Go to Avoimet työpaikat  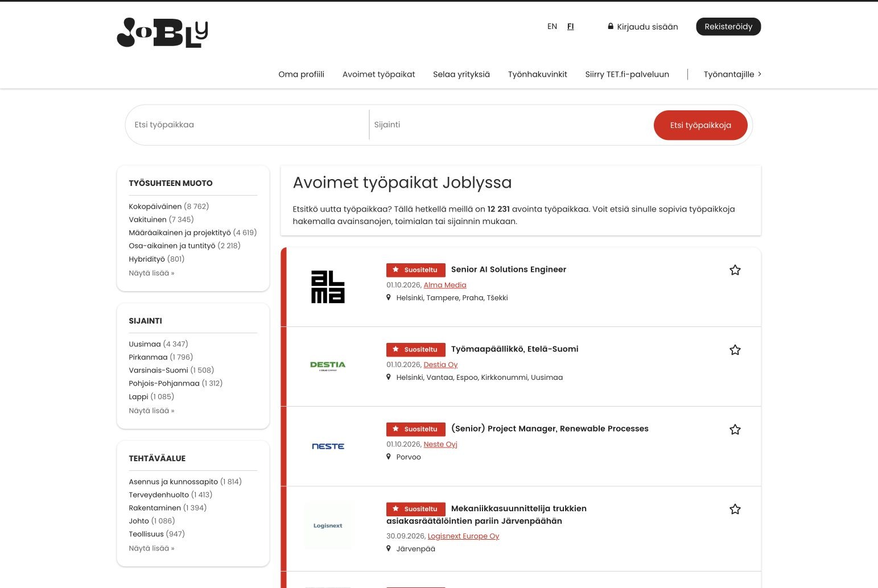coord(379,74)
